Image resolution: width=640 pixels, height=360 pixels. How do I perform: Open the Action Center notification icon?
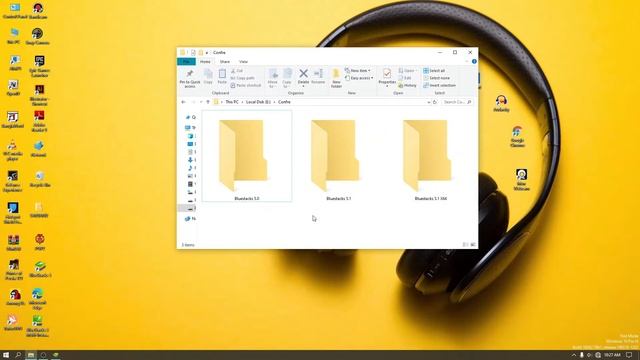[x=629, y=355]
